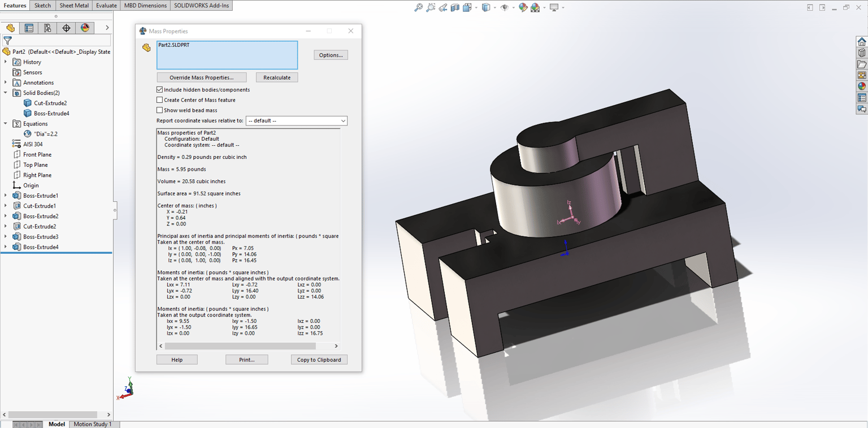Expand the Boss-Extrude1 feature
The height and width of the screenshot is (428, 868).
(x=6, y=196)
